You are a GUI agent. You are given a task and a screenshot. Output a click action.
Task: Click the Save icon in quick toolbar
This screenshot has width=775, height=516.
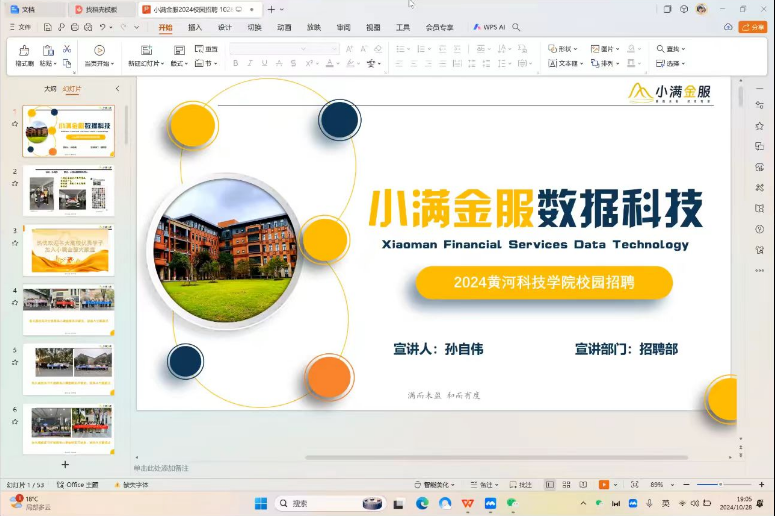(48, 27)
